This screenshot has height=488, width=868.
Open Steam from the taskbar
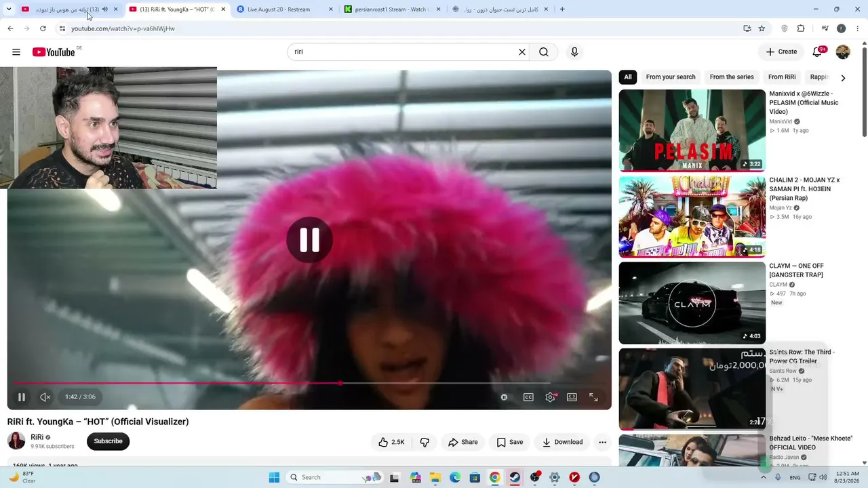(515, 477)
